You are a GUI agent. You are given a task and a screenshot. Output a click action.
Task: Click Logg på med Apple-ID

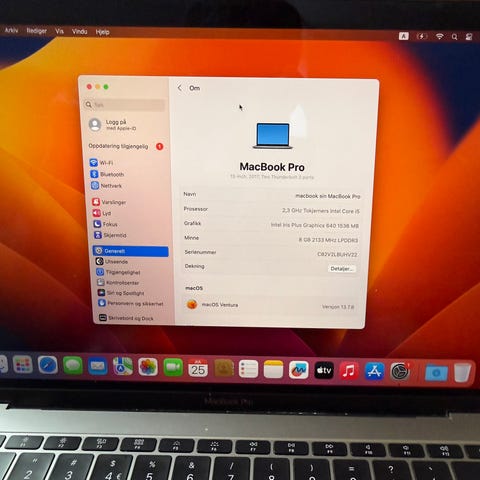point(113,125)
